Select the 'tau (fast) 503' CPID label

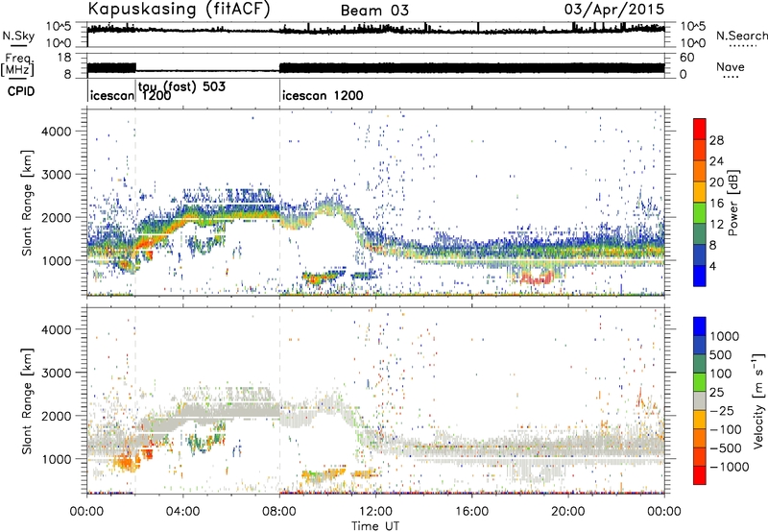[181, 86]
